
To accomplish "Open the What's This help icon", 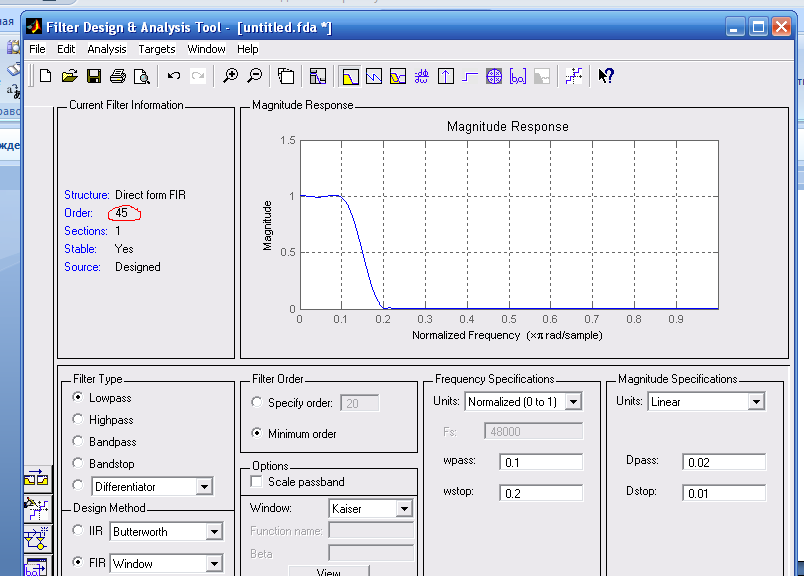I will 605,75.
